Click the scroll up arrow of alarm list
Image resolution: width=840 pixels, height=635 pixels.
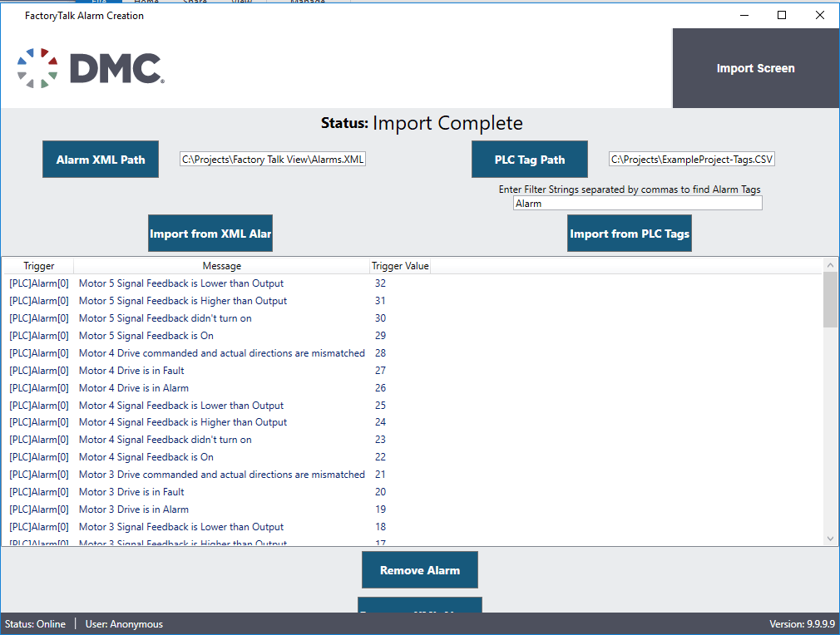click(x=830, y=265)
